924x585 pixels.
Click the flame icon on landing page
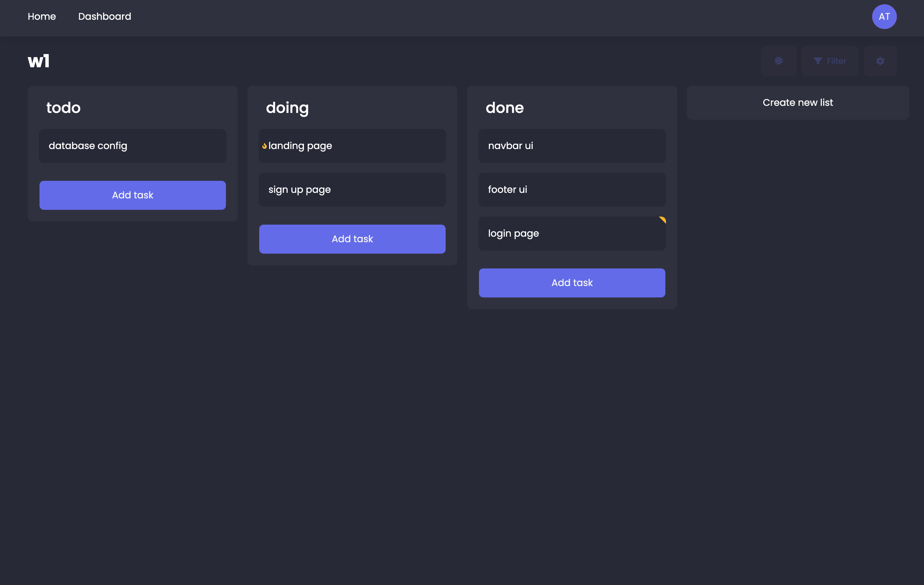(264, 146)
